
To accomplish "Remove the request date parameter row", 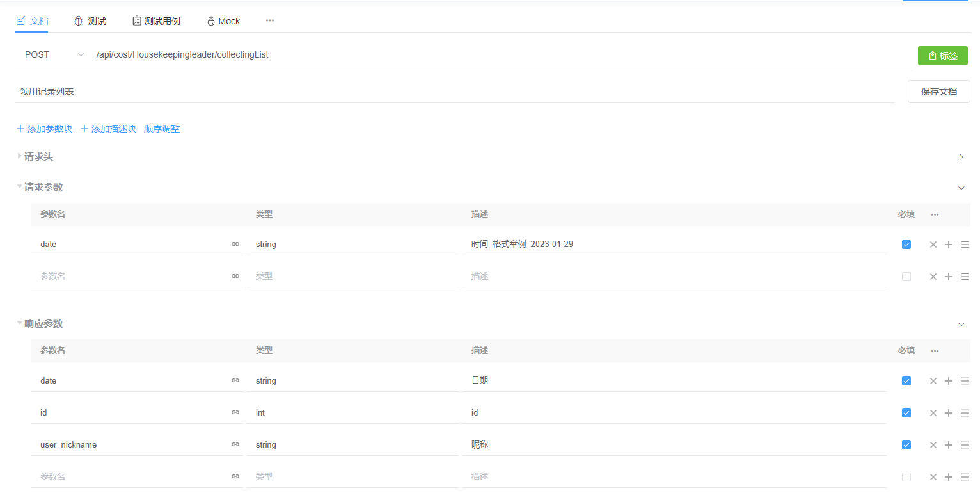I will [x=933, y=245].
